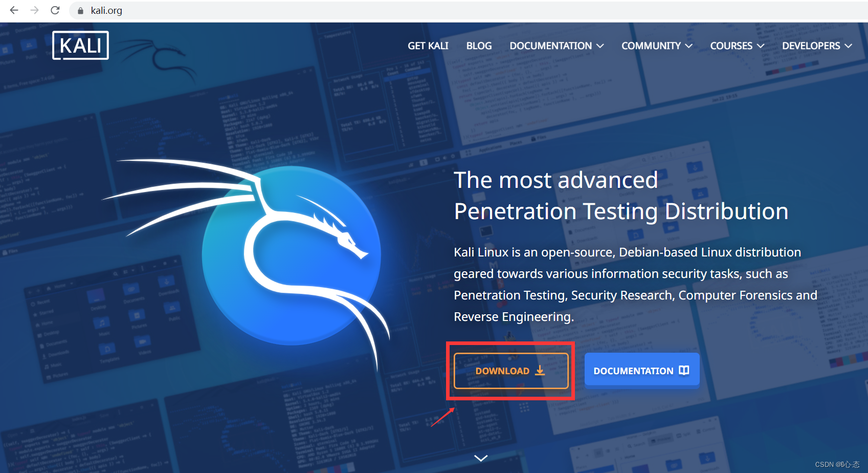868x473 pixels.
Task: Click the 'Reverse Engineering.' text
Action: point(514,317)
